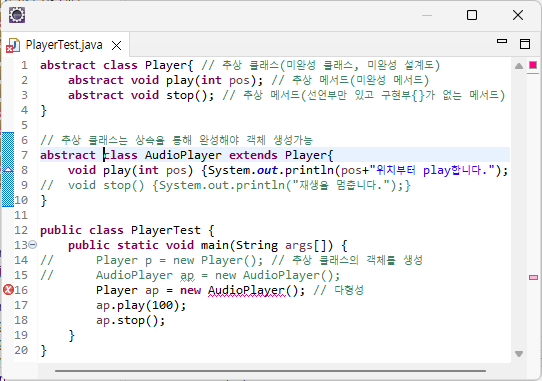Image resolution: width=542 pixels, height=381 pixels.
Task: Click 'AudioPlayer' class name on line 7
Action: tap(183, 155)
